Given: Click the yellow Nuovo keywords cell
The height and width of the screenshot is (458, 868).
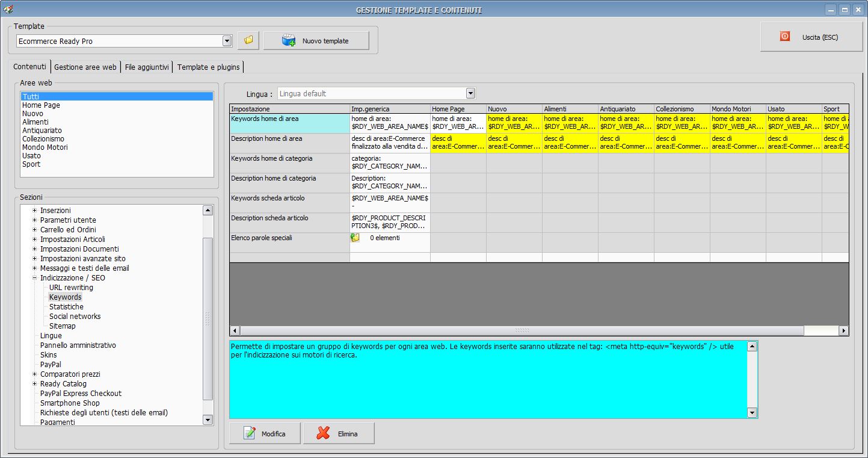Looking at the screenshot, I should [514, 123].
